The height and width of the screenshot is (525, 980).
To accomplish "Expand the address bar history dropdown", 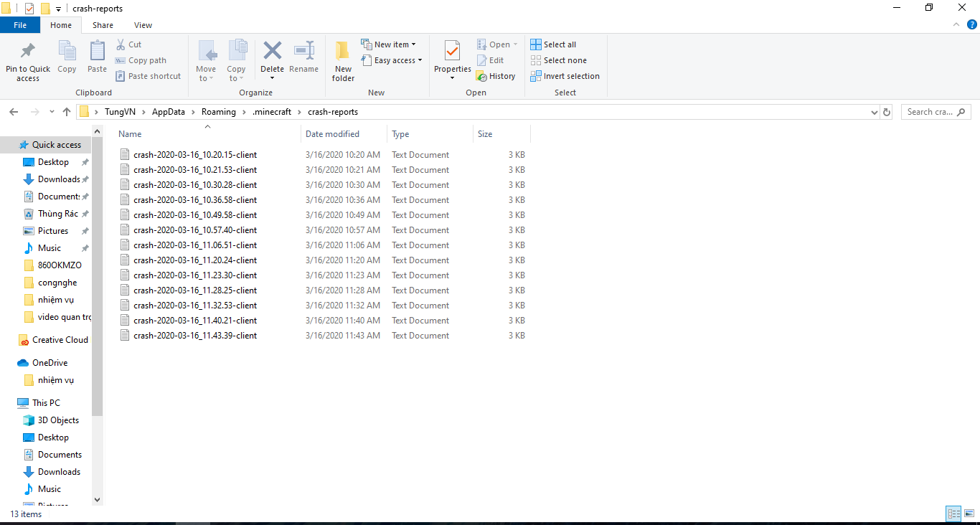I will point(874,112).
